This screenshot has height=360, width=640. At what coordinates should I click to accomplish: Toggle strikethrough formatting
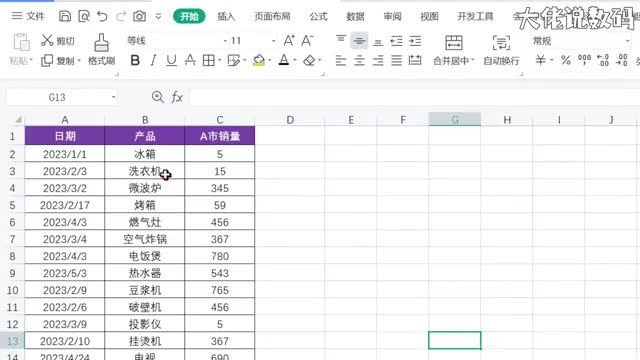[x=190, y=60]
